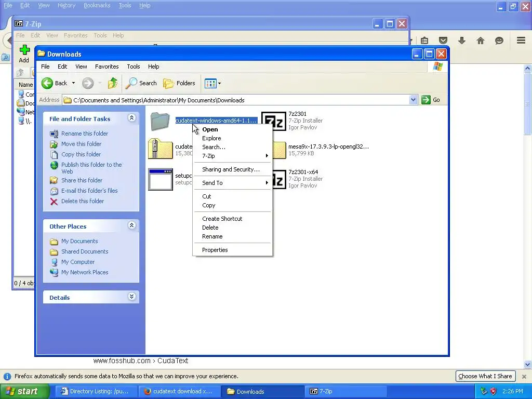
Task: Click the Up folder icon in Downloads toolbar
Action: click(x=113, y=83)
